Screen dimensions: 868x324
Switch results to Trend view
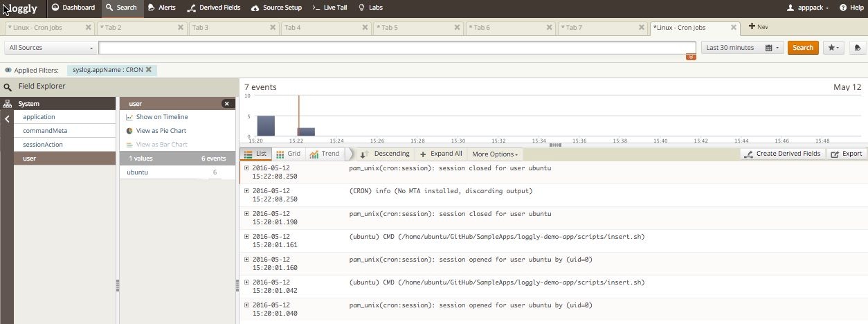click(325, 154)
